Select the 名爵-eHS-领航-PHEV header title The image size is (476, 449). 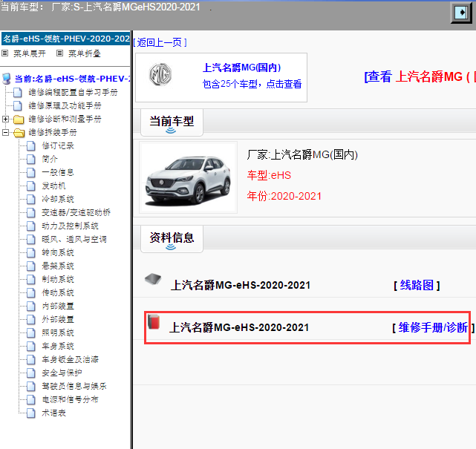pos(66,39)
